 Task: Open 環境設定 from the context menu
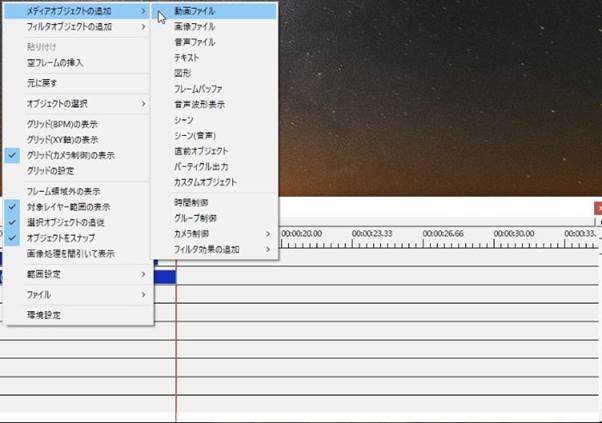(x=43, y=315)
